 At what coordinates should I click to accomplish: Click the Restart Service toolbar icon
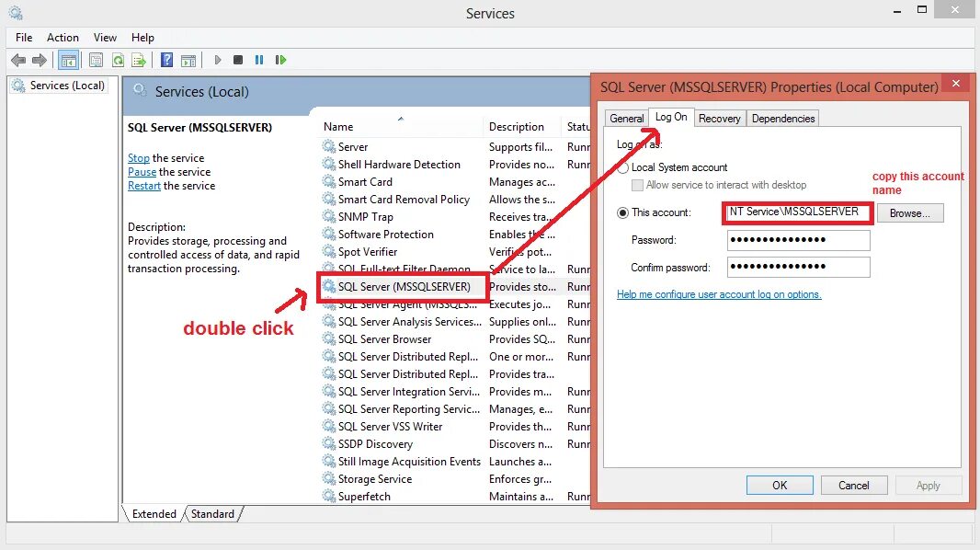point(280,60)
